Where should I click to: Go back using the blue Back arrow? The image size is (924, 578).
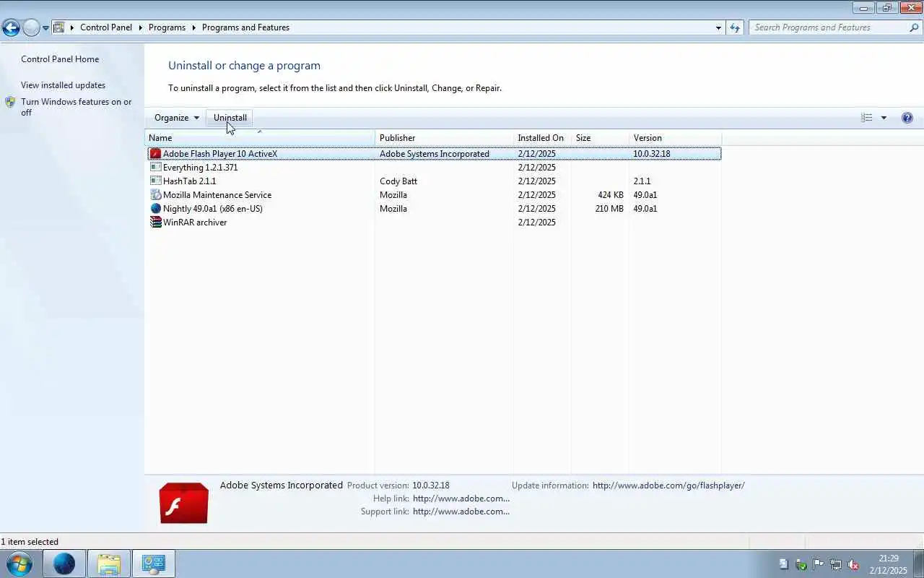[11, 27]
